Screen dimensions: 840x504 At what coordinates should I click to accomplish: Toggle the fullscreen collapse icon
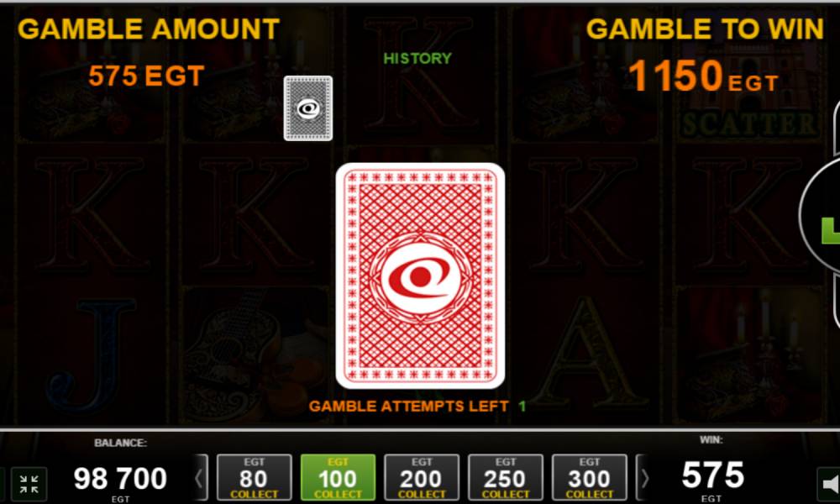point(29,484)
